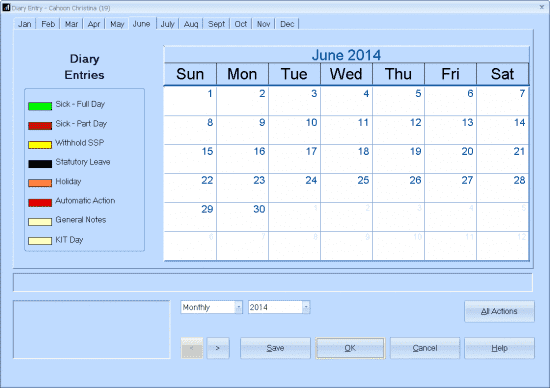Screen dimensions: 550x388
Task: Open the Apr month tab
Action: coord(94,24)
